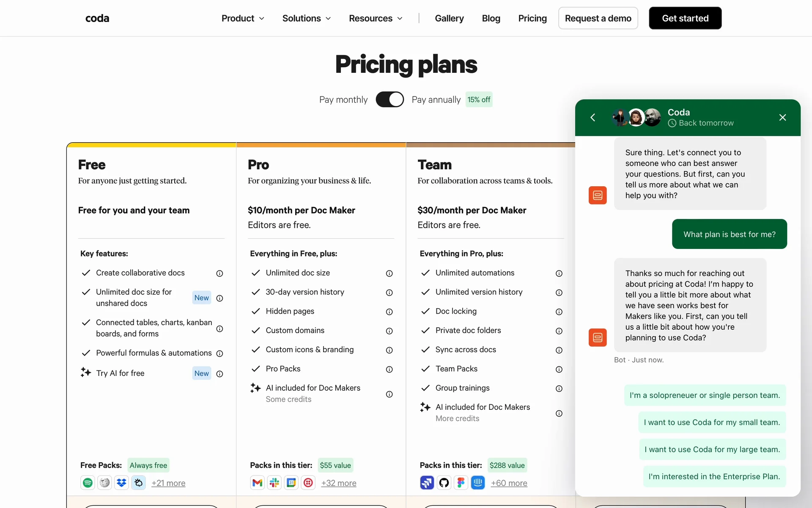This screenshot has width=812, height=508.
Task: Click the "Get started" button
Action: click(685, 18)
